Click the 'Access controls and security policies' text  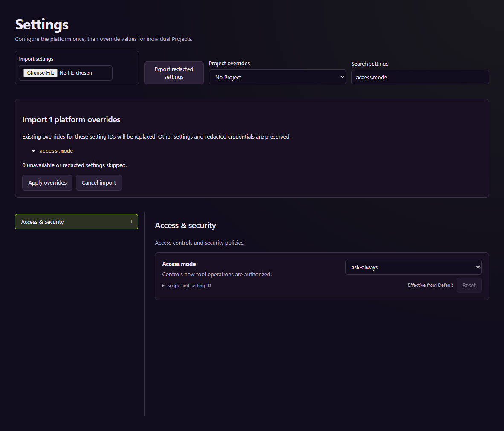[200, 243]
